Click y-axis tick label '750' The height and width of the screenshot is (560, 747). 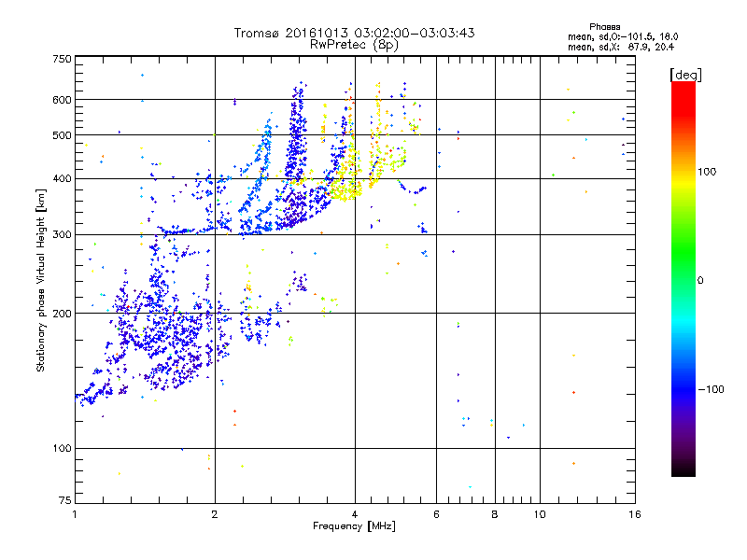pyautogui.click(x=63, y=59)
